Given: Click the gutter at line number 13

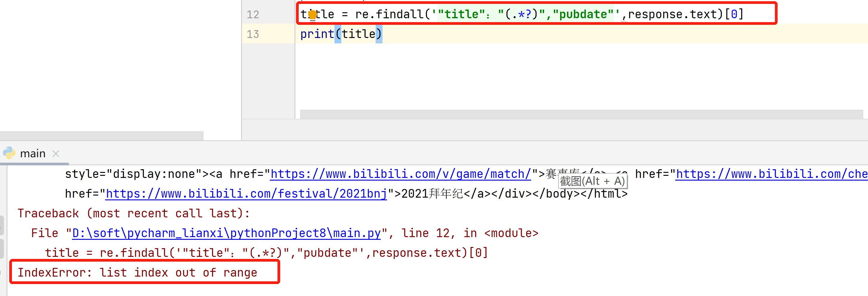Looking at the screenshot, I should (253, 34).
